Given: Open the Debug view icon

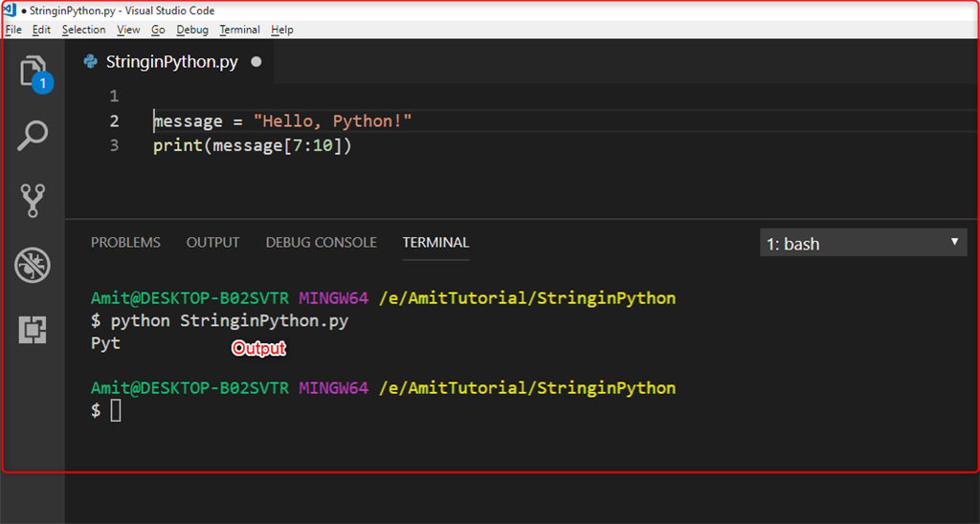Looking at the screenshot, I should [33, 265].
